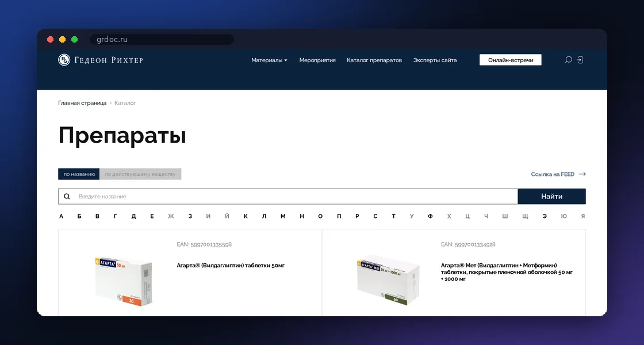The height and width of the screenshot is (345, 644).
Task: Filter drugs by letter В
Action: 97,216
